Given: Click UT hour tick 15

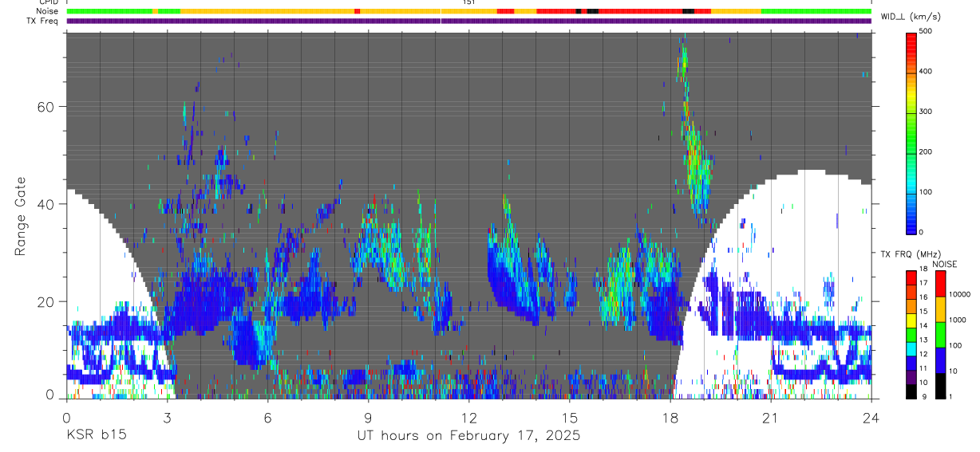Looking at the screenshot, I should point(570,417).
